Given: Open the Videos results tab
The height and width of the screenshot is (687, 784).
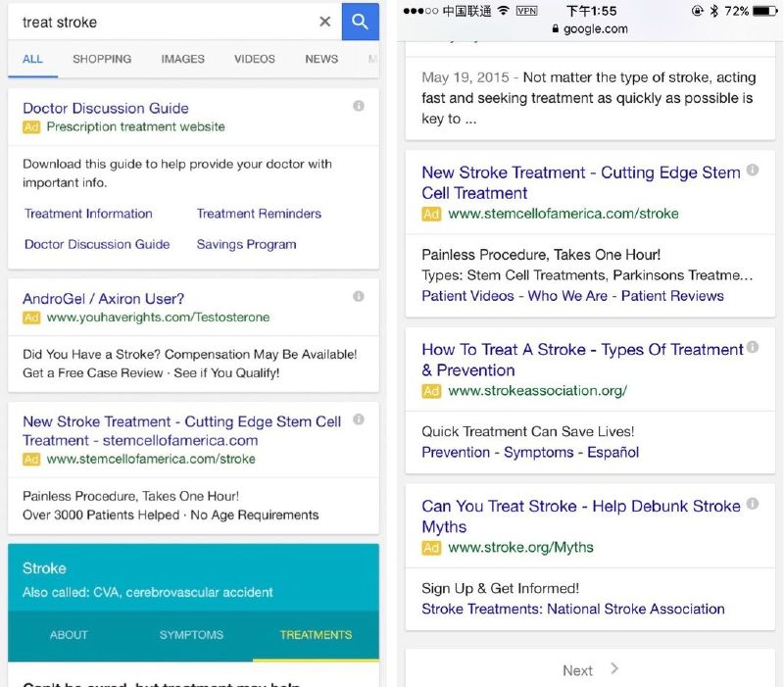Looking at the screenshot, I should [255, 59].
